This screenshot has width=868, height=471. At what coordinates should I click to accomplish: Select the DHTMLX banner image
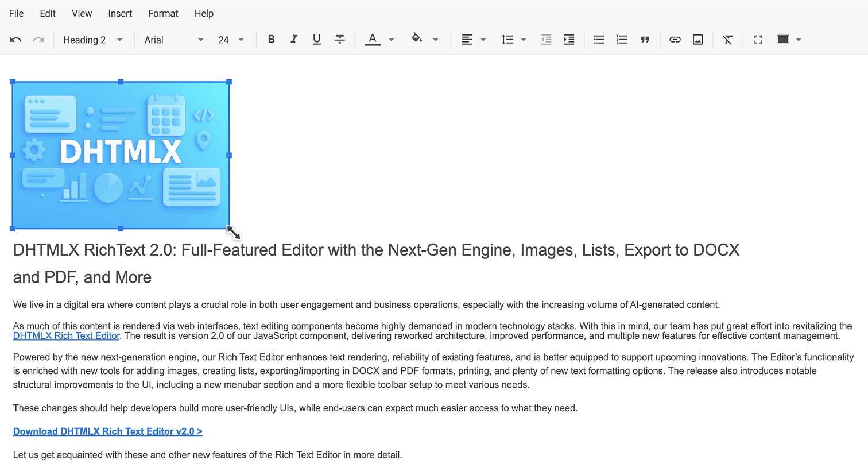click(121, 155)
